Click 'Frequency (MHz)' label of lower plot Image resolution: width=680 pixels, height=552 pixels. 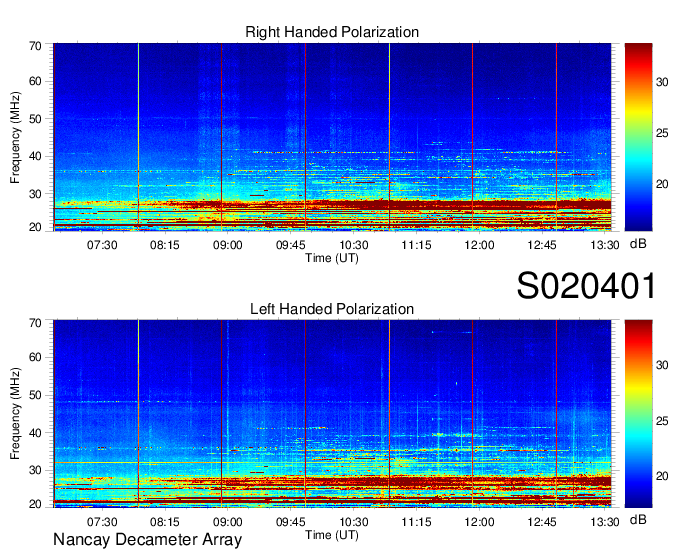point(15,414)
